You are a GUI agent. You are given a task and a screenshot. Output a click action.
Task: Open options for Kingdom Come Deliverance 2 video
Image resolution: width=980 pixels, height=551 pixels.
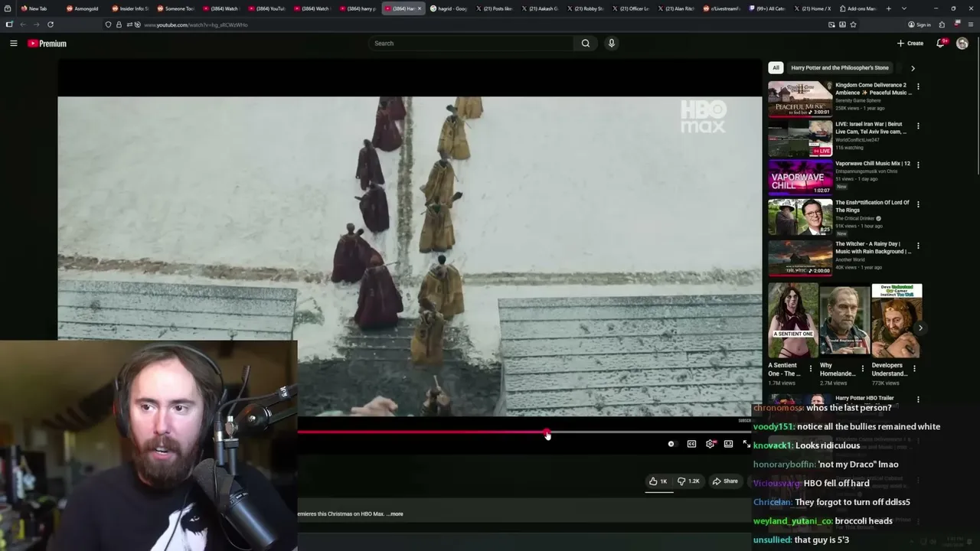click(x=918, y=86)
